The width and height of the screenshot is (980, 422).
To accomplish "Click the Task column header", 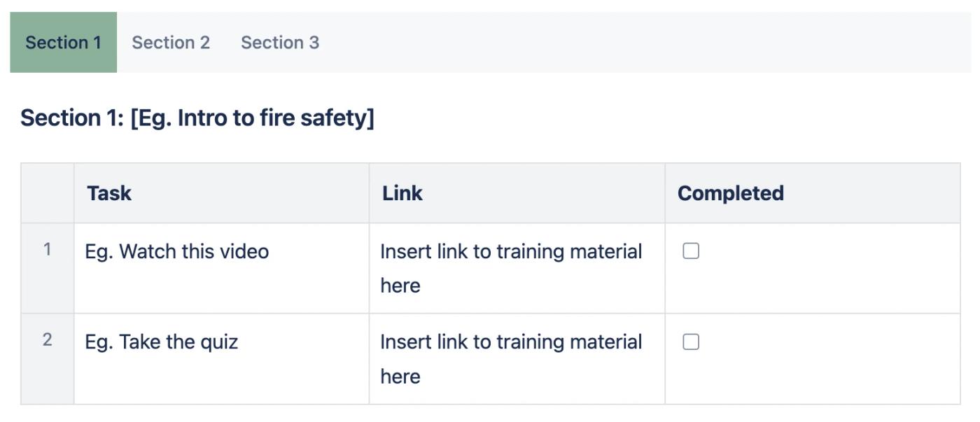I will pos(109,193).
